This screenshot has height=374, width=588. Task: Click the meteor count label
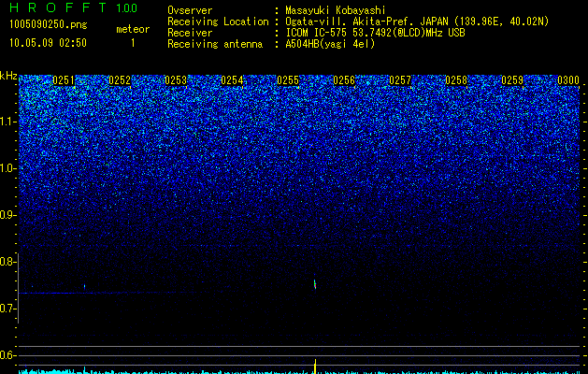point(133,29)
